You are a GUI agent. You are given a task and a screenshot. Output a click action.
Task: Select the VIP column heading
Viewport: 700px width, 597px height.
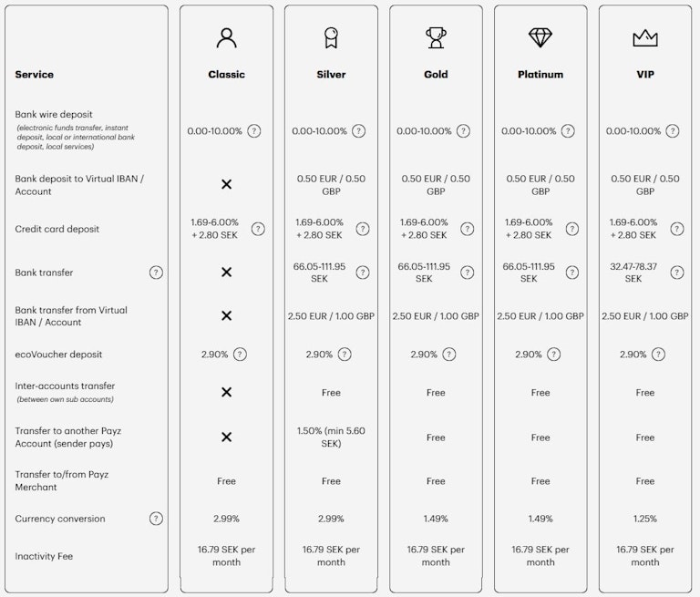(645, 75)
